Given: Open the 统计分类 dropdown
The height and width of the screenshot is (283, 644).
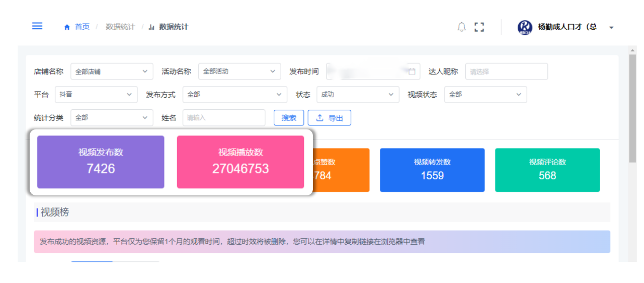Looking at the screenshot, I should tap(112, 118).
